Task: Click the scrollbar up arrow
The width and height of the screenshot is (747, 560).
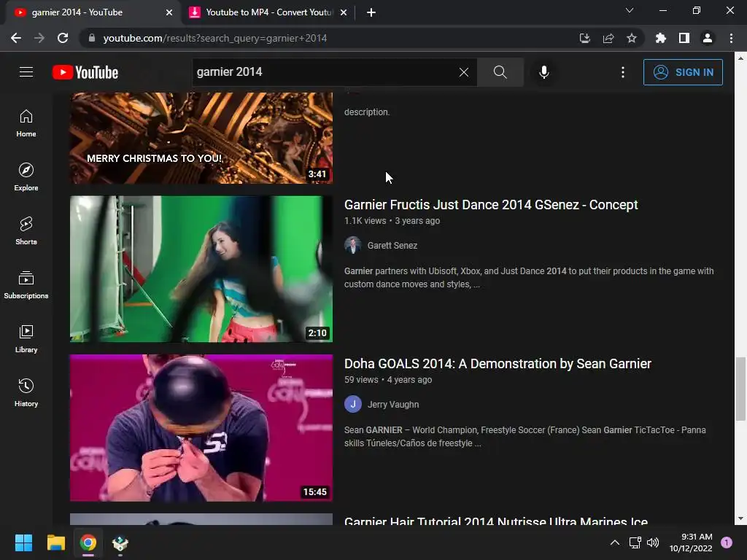Action: (x=740, y=58)
